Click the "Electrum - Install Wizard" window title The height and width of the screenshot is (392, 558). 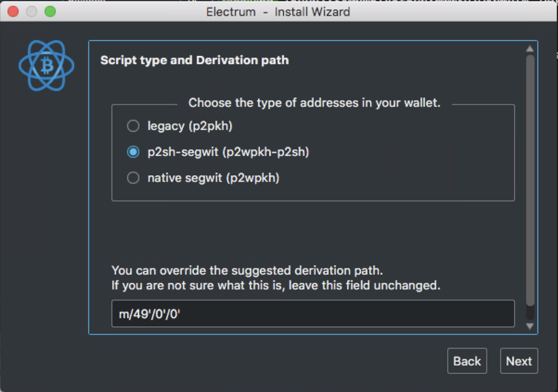point(279,12)
